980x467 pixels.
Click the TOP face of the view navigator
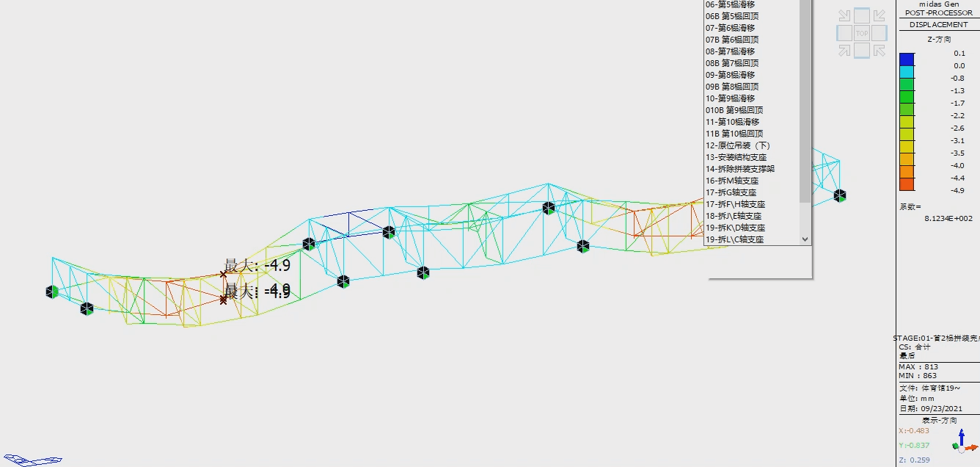(862, 33)
